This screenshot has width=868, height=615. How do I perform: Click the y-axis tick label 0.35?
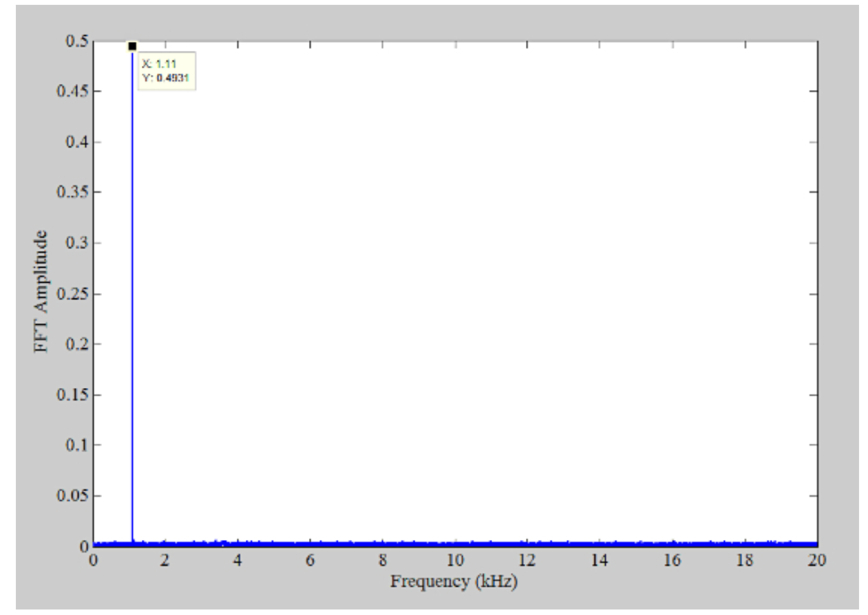tap(72, 193)
